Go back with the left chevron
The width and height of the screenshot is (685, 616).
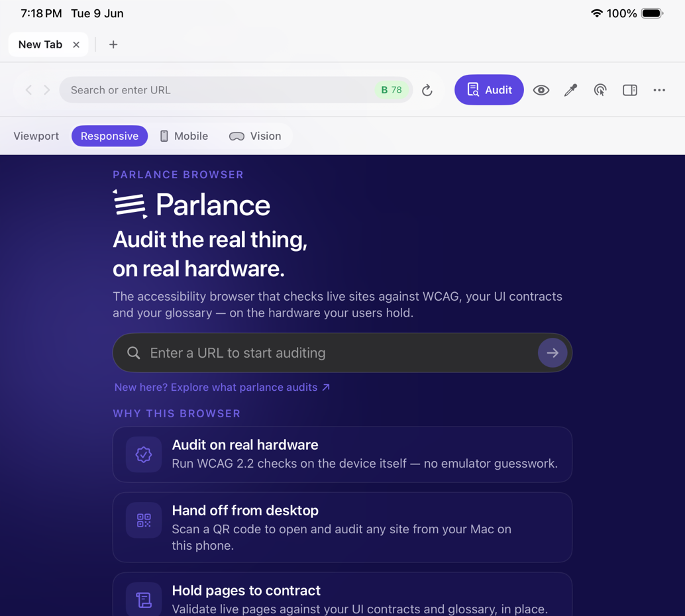(29, 90)
